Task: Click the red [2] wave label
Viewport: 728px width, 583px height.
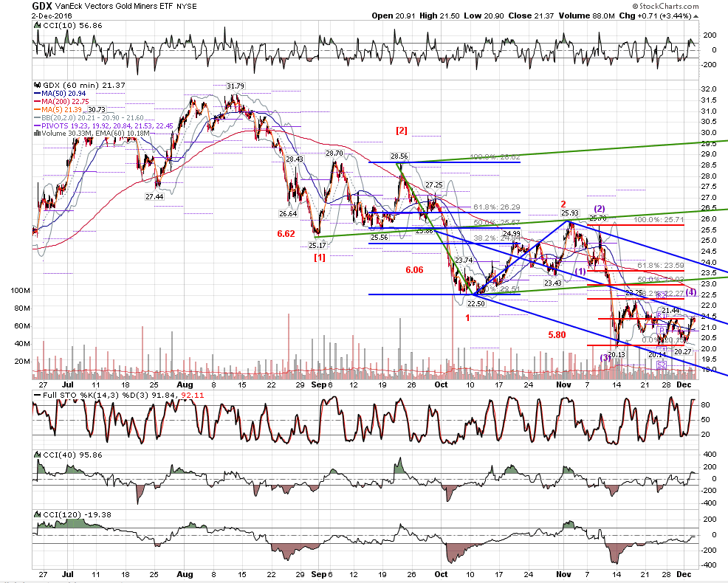Action: [x=402, y=131]
